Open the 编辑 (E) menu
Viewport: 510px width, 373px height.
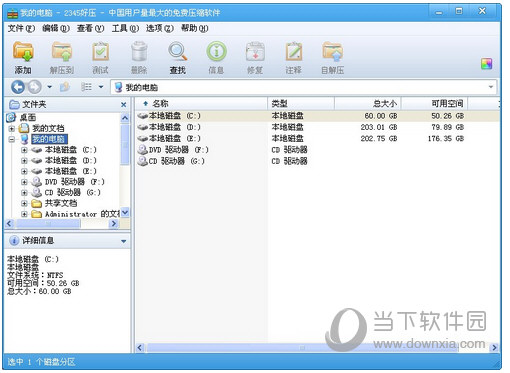(x=56, y=28)
